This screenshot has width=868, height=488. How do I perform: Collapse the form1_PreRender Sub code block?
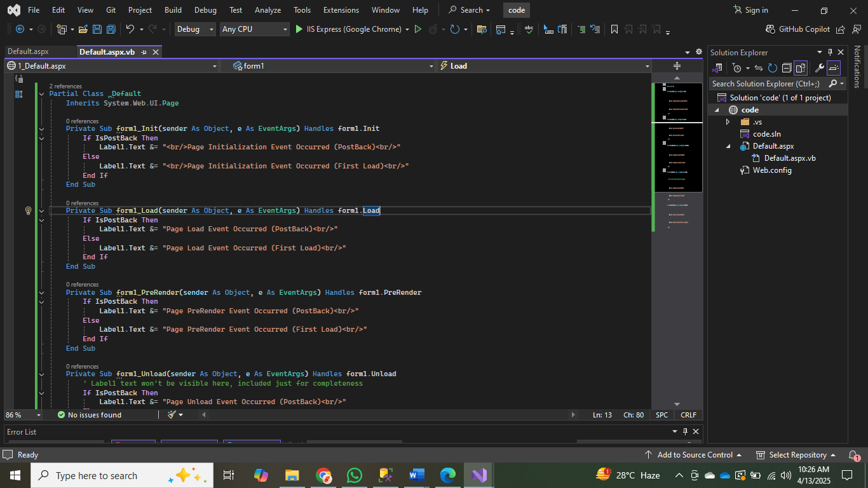tap(41, 293)
